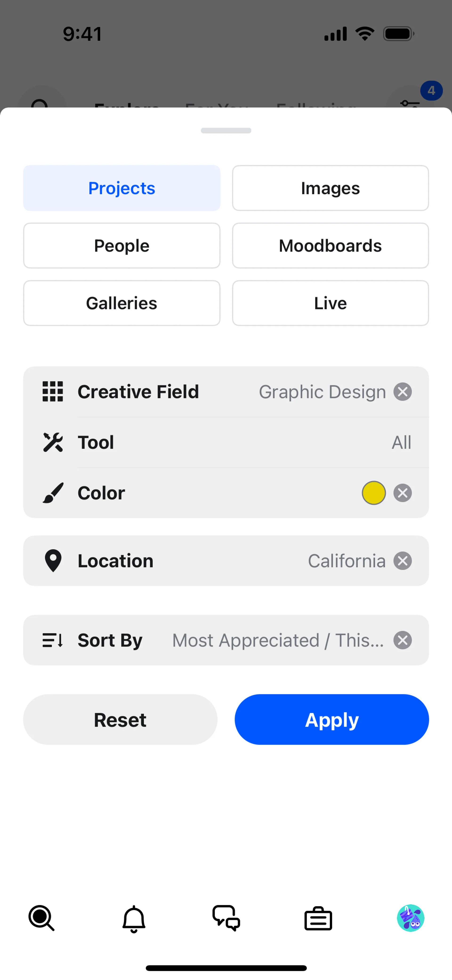Screen dimensions: 452x980
Task: Select the People category
Action: click(122, 246)
